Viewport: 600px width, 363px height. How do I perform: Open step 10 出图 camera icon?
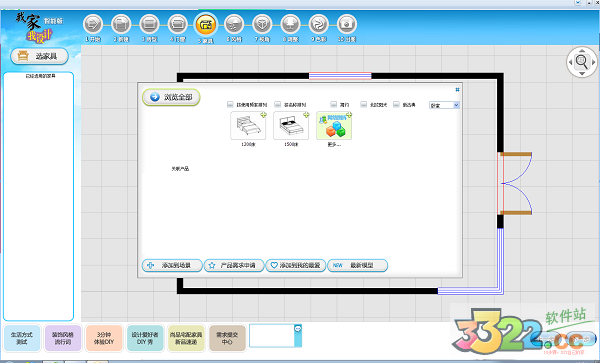coord(347,24)
